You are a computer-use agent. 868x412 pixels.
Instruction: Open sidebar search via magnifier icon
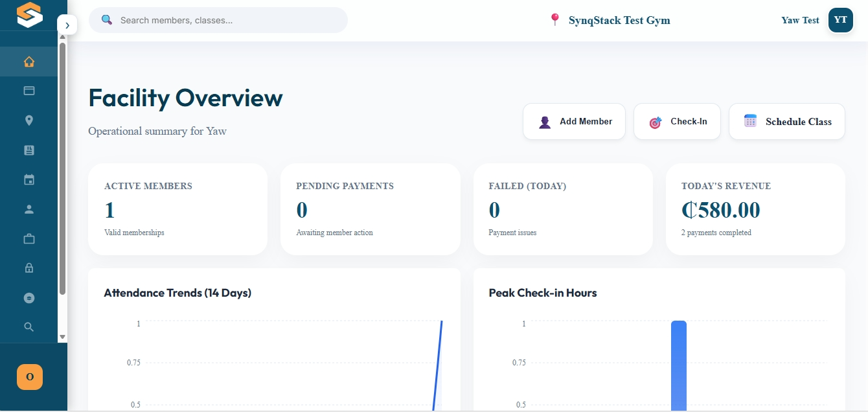29,326
